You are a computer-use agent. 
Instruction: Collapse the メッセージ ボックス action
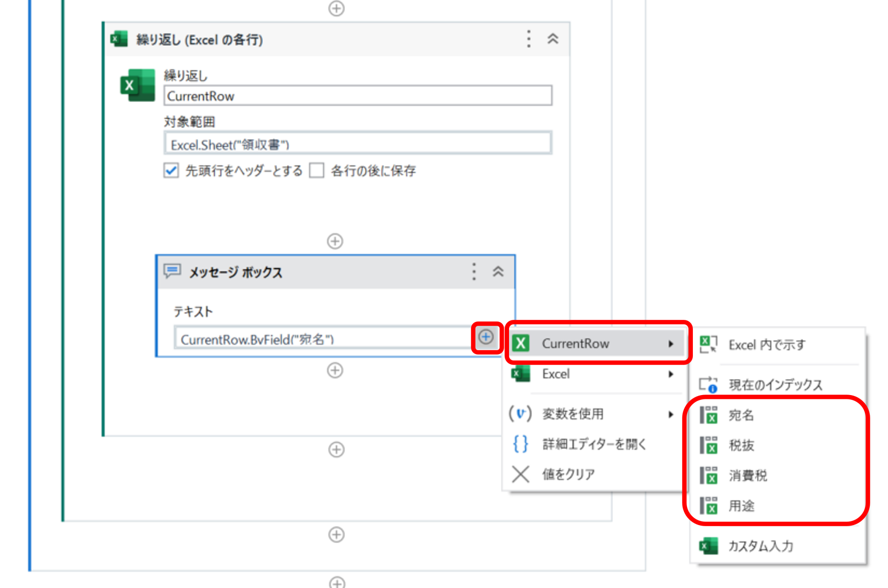[x=499, y=272]
